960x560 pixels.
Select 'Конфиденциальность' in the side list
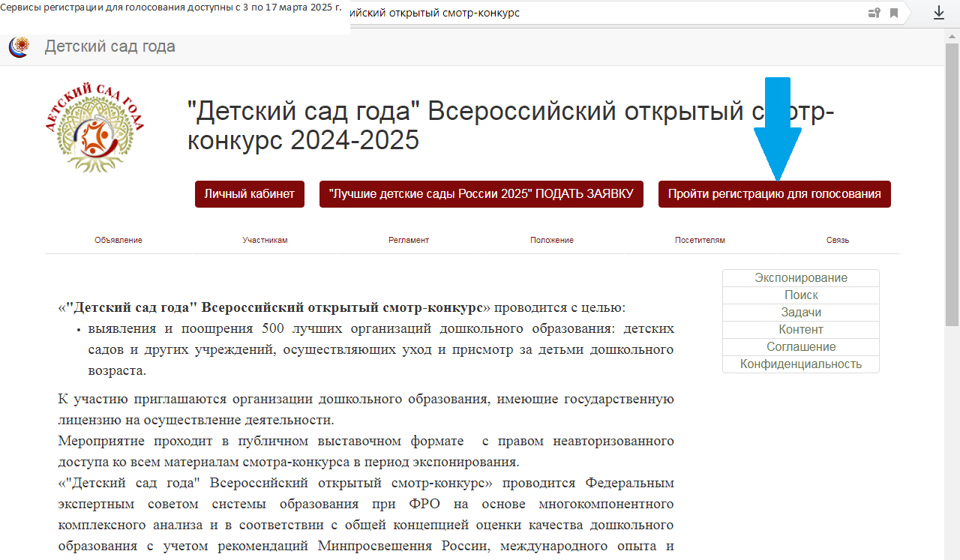click(801, 364)
